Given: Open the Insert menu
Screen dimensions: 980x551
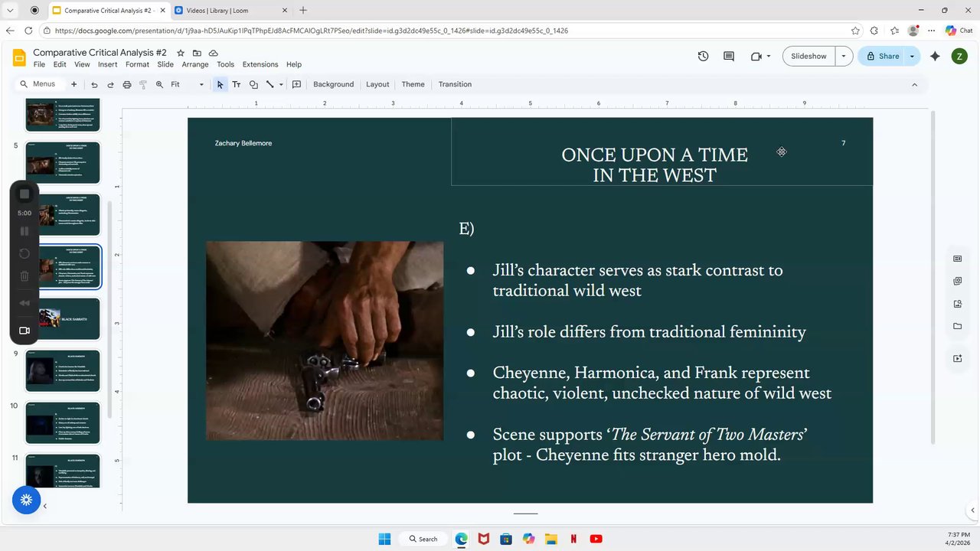Looking at the screenshot, I should tap(107, 64).
